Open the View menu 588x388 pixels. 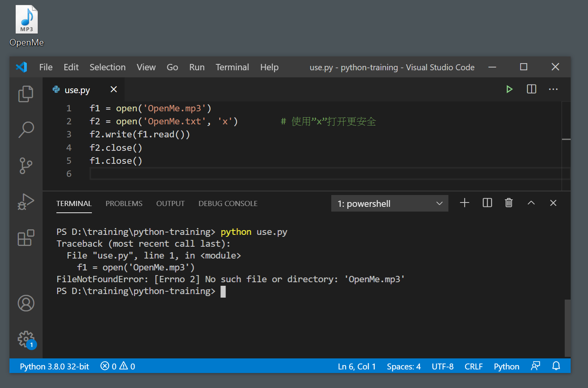[146, 67]
